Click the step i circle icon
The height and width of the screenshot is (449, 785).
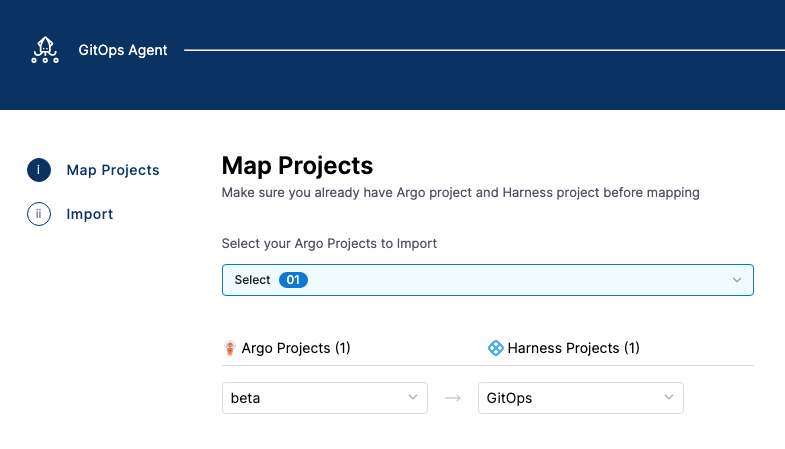pyautogui.click(x=38, y=170)
